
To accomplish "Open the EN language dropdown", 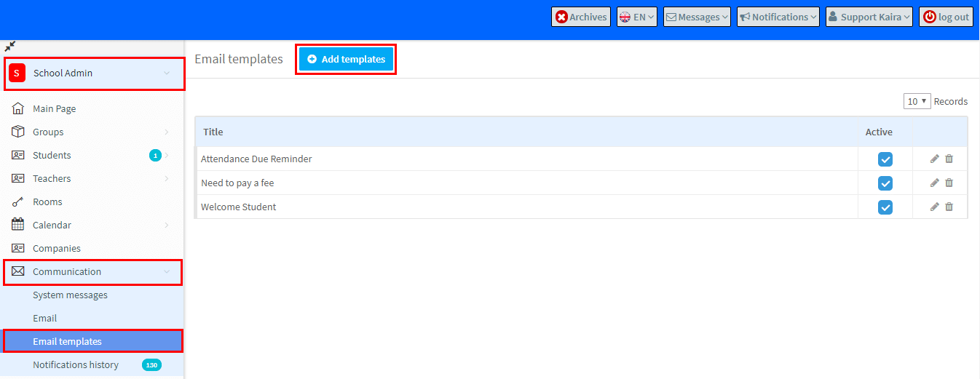I will 637,17.
